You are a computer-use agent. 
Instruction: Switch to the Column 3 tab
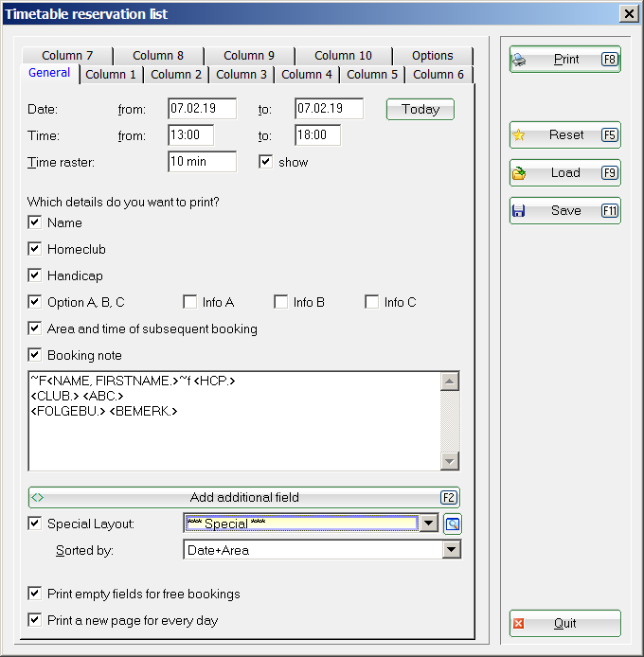tap(241, 74)
